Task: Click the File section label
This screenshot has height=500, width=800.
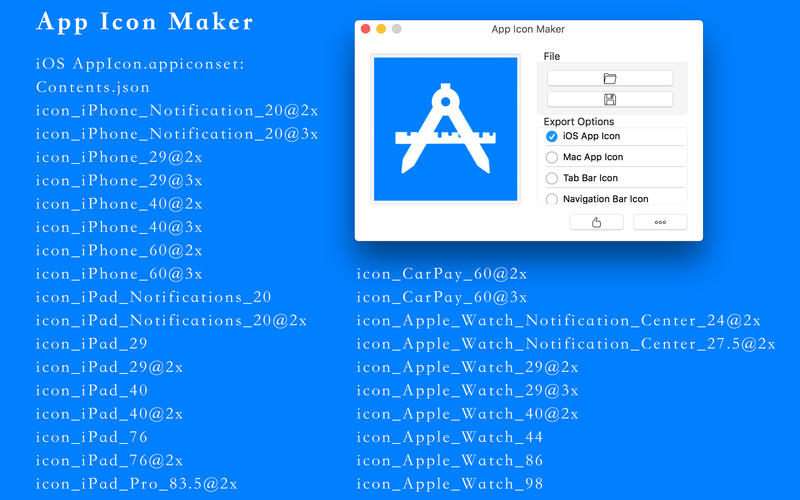Action: (552, 56)
